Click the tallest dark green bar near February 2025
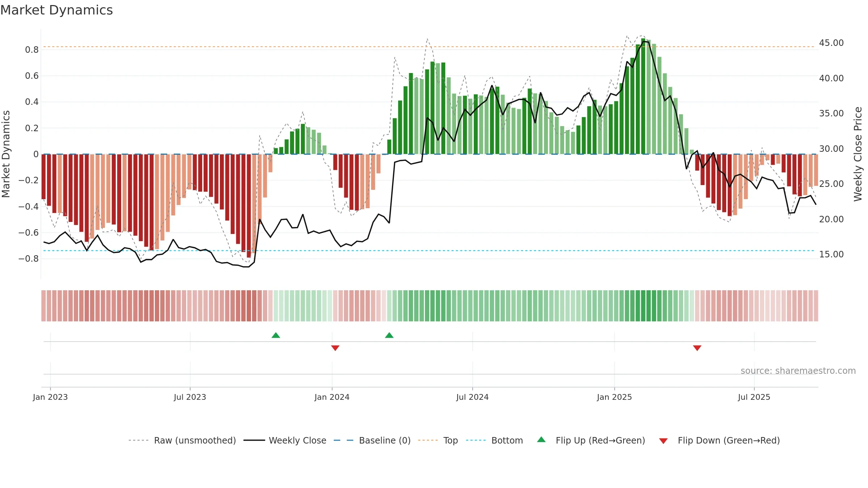This screenshot has width=868, height=488. coord(643,96)
